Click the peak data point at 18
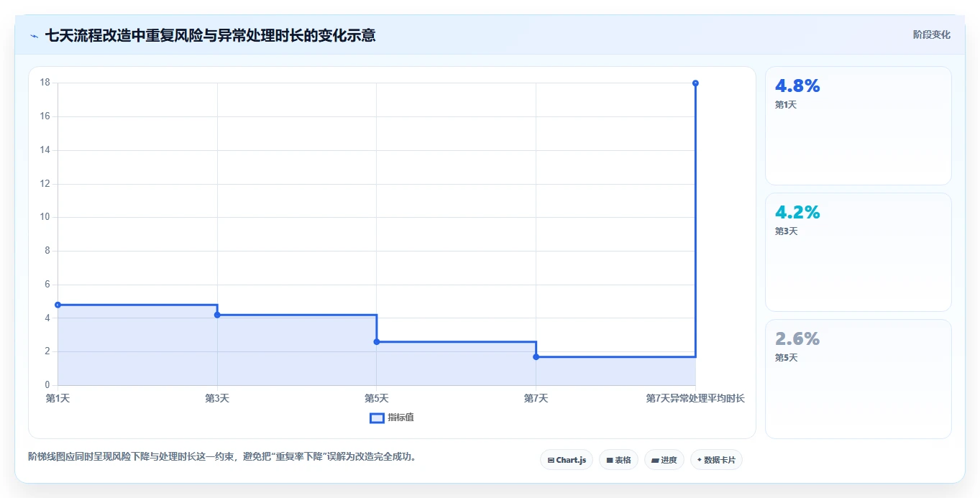 coord(695,83)
